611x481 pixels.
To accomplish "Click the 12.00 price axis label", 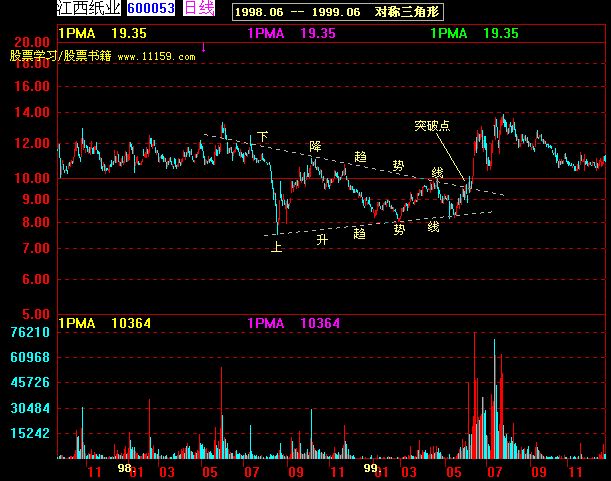I will 32,143.
